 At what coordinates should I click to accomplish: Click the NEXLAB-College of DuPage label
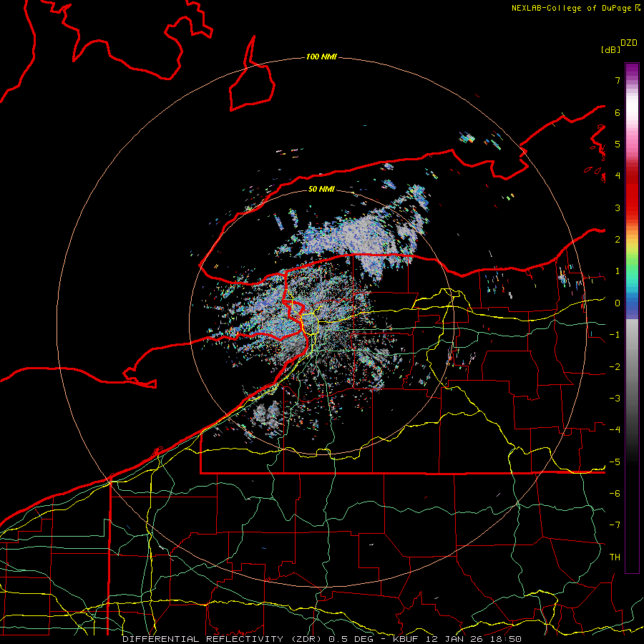coord(572,8)
